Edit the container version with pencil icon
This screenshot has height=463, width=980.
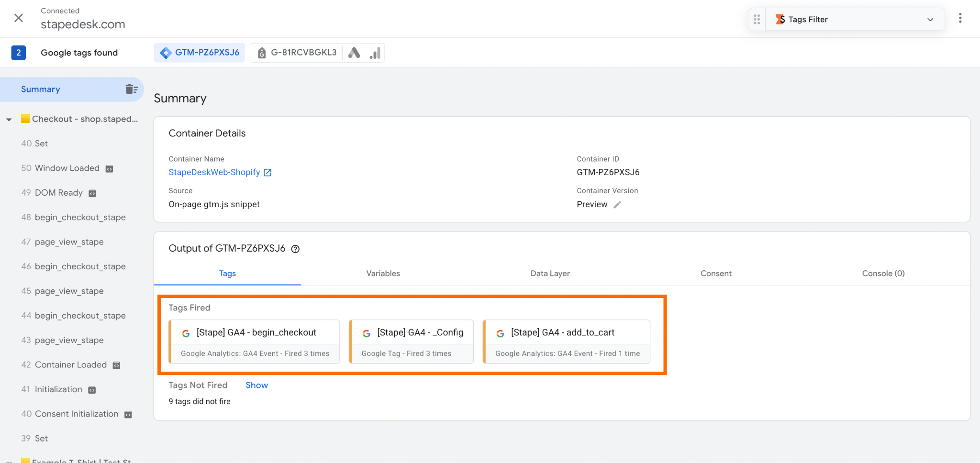click(617, 205)
